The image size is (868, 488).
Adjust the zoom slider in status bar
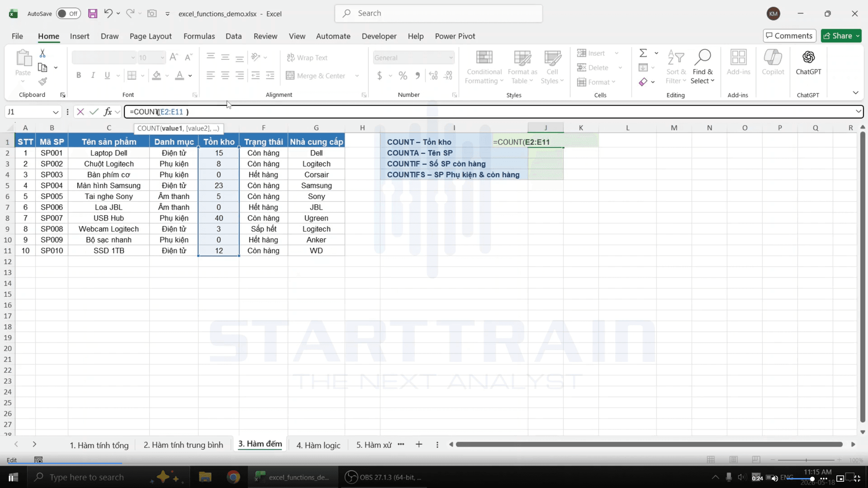(806, 460)
